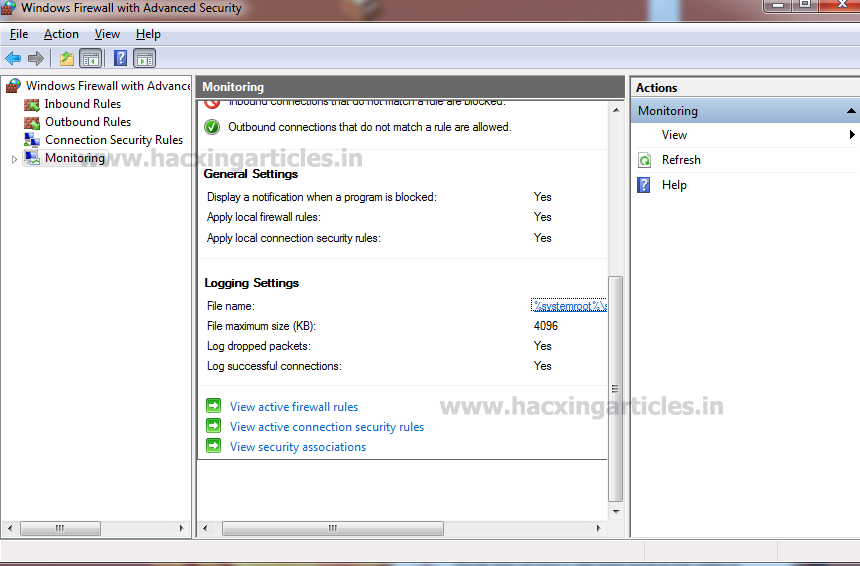Click the Logging Settings heading
This screenshot has width=860, height=566.
click(x=252, y=283)
